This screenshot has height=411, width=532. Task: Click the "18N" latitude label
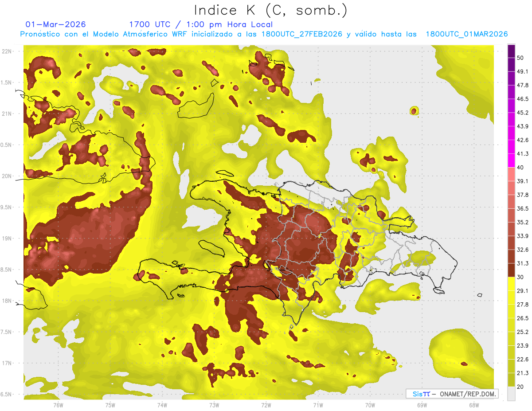pyautogui.click(x=7, y=301)
